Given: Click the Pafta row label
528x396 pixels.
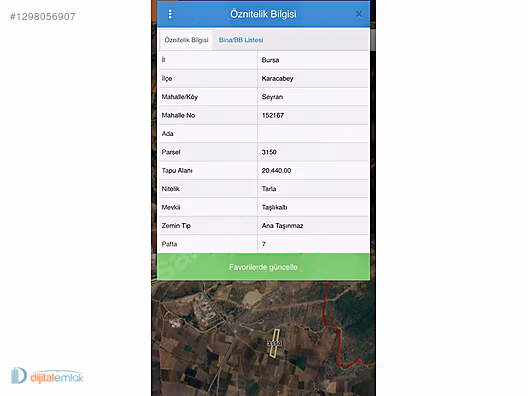Looking at the screenshot, I should click(169, 244).
